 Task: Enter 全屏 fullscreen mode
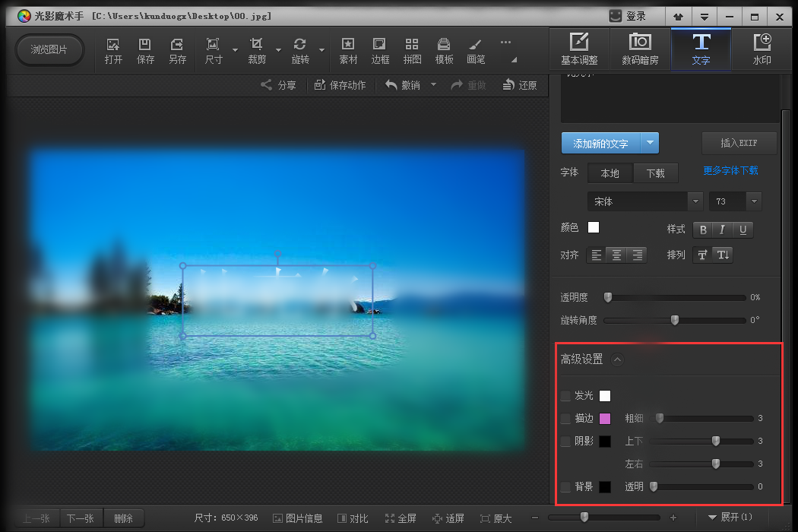tap(401, 518)
